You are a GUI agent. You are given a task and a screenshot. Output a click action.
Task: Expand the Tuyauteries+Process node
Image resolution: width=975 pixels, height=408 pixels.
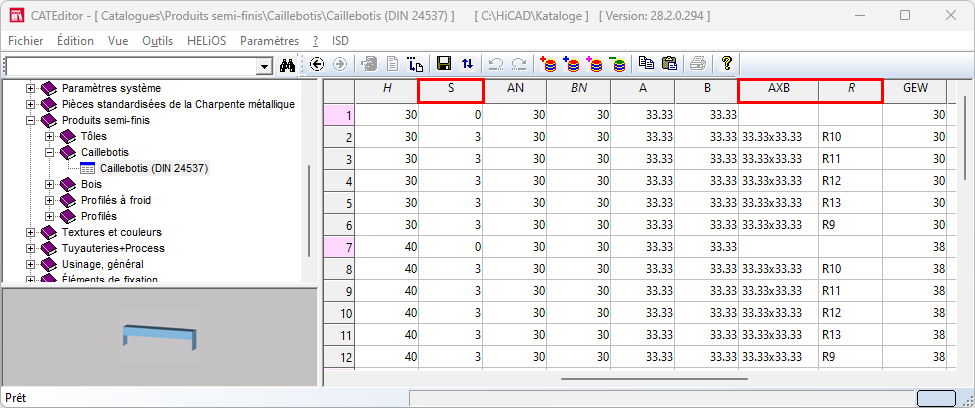(30, 248)
